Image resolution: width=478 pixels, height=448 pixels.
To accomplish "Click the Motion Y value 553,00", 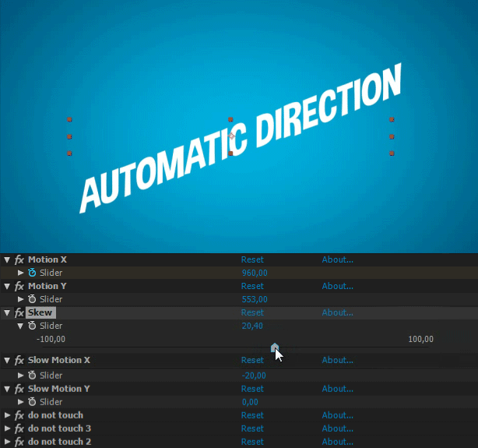I will (x=255, y=299).
